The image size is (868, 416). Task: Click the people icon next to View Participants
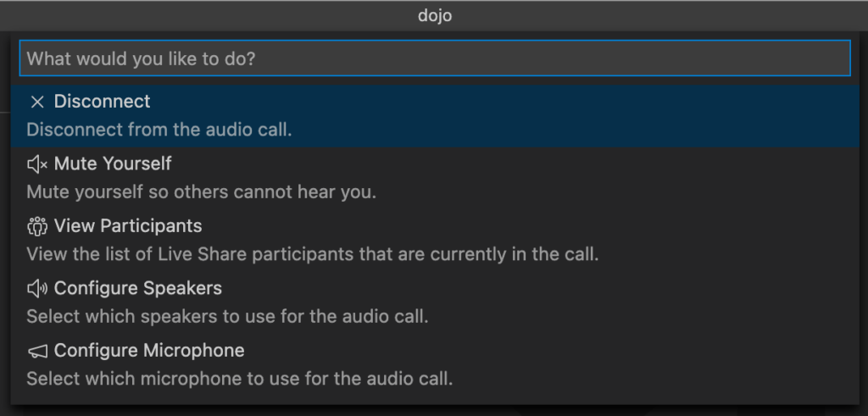[x=37, y=226]
